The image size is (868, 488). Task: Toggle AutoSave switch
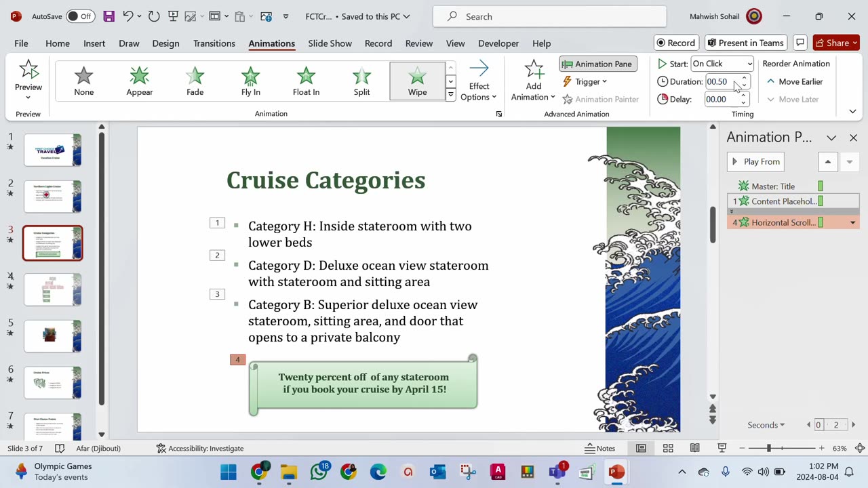(x=80, y=16)
